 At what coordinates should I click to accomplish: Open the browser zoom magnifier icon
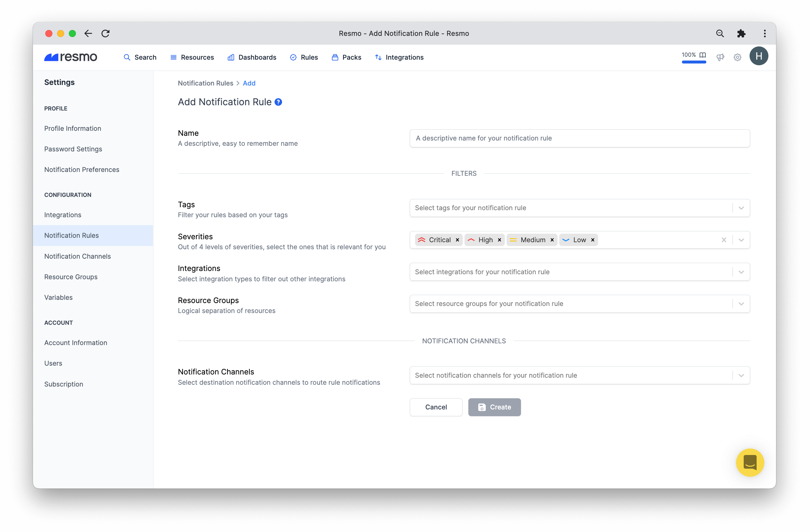click(720, 33)
